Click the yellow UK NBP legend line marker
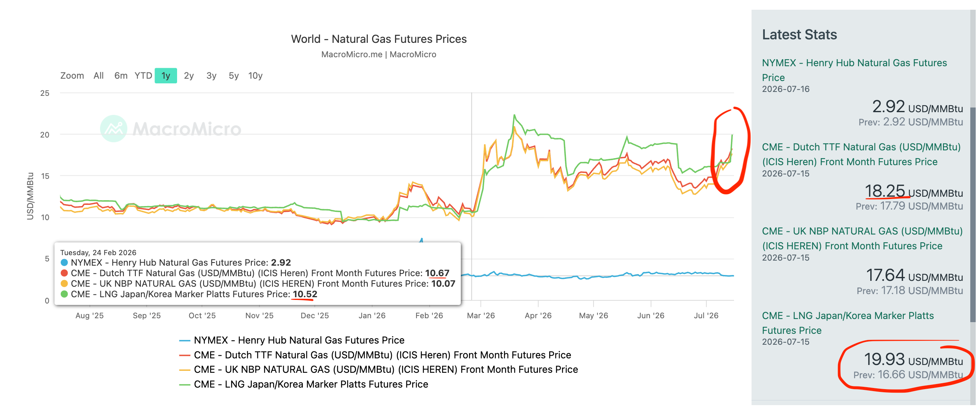Viewport: 980px width, 409px height. 184,370
